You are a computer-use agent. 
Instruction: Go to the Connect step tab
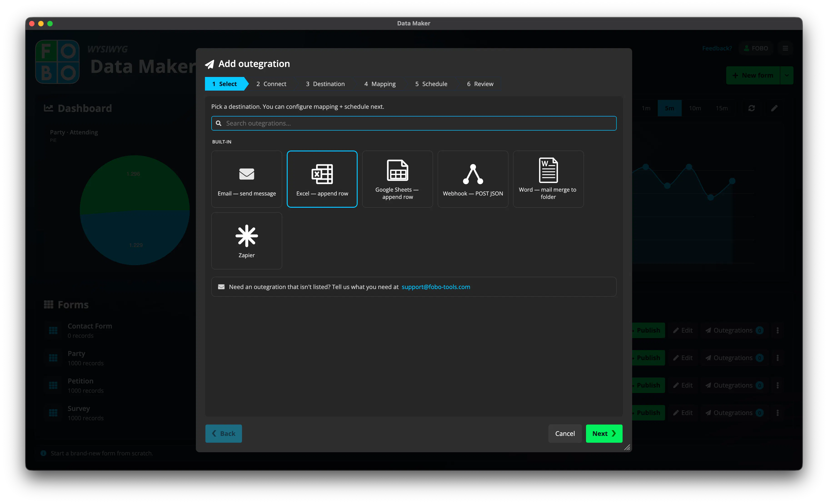(271, 84)
